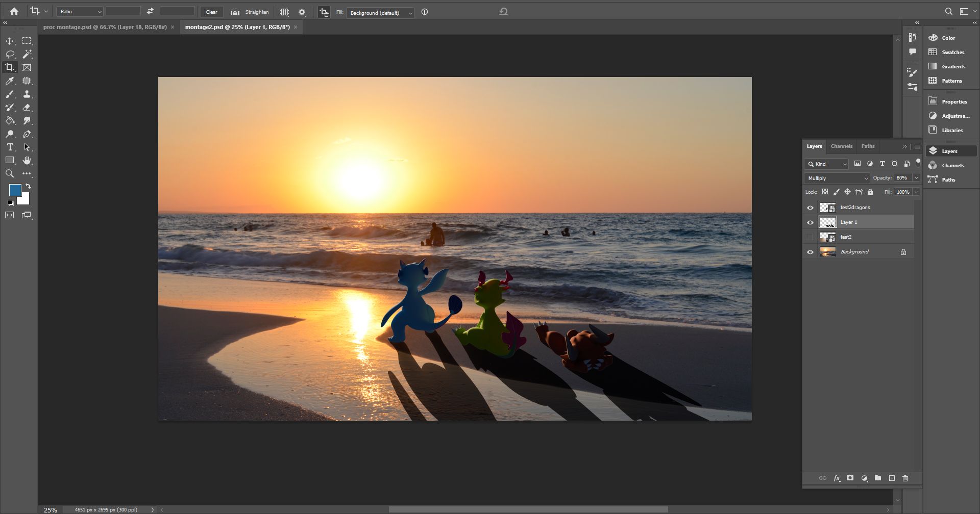Swap foreground and background colors

(28, 186)
